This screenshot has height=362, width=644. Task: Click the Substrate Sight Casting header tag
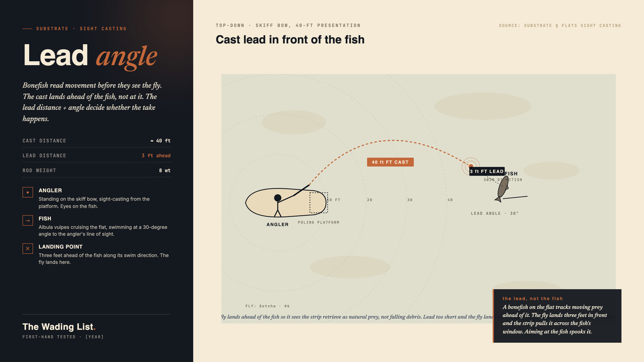click(x=81, y=29)
